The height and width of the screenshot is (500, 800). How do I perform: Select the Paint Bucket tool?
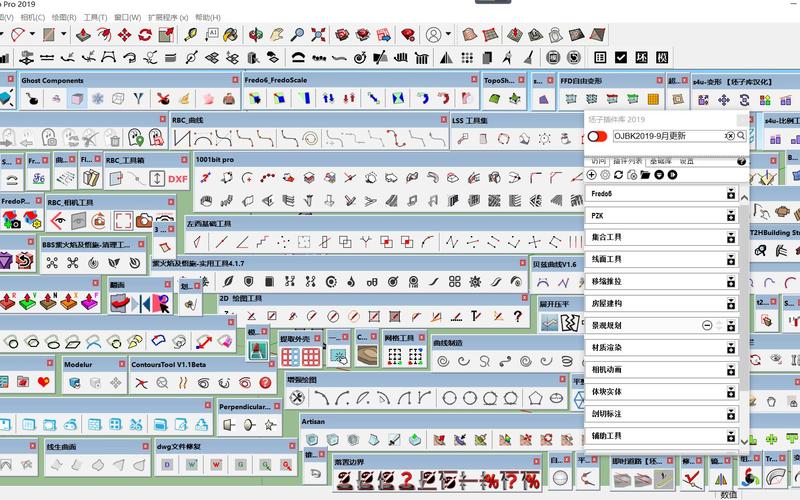click(x=232, y=34)
